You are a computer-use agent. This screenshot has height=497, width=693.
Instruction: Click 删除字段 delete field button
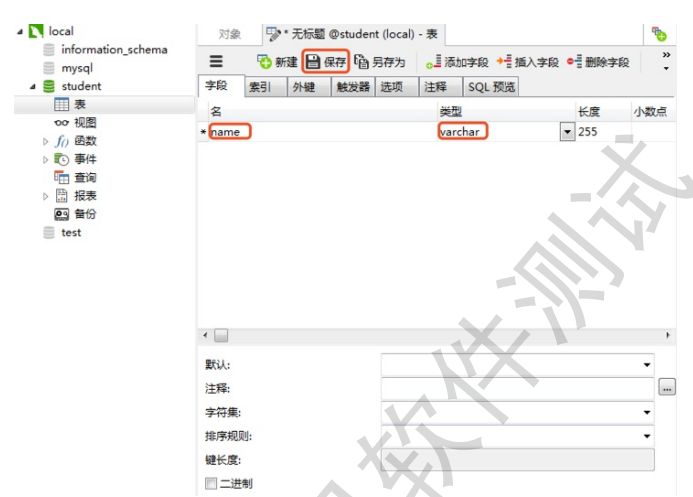598,62
